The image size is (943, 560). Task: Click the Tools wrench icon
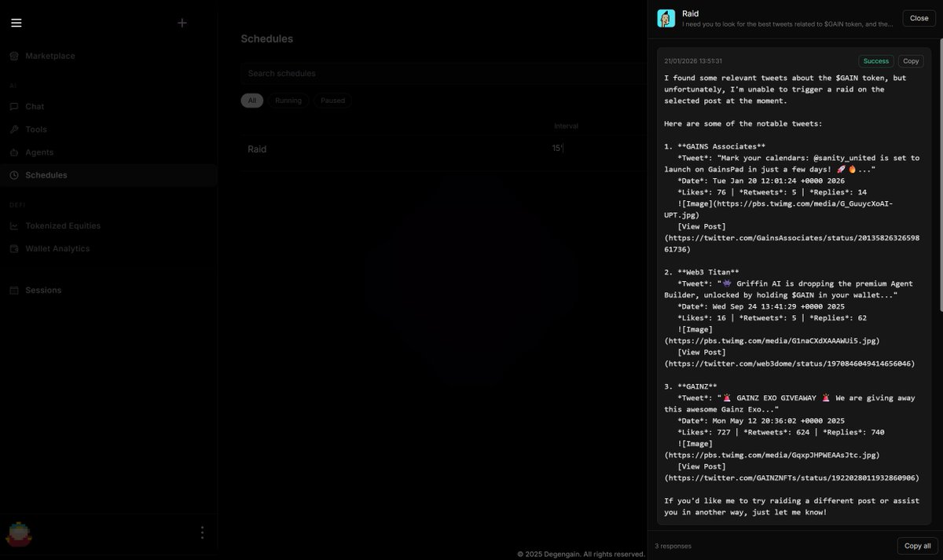14,130
